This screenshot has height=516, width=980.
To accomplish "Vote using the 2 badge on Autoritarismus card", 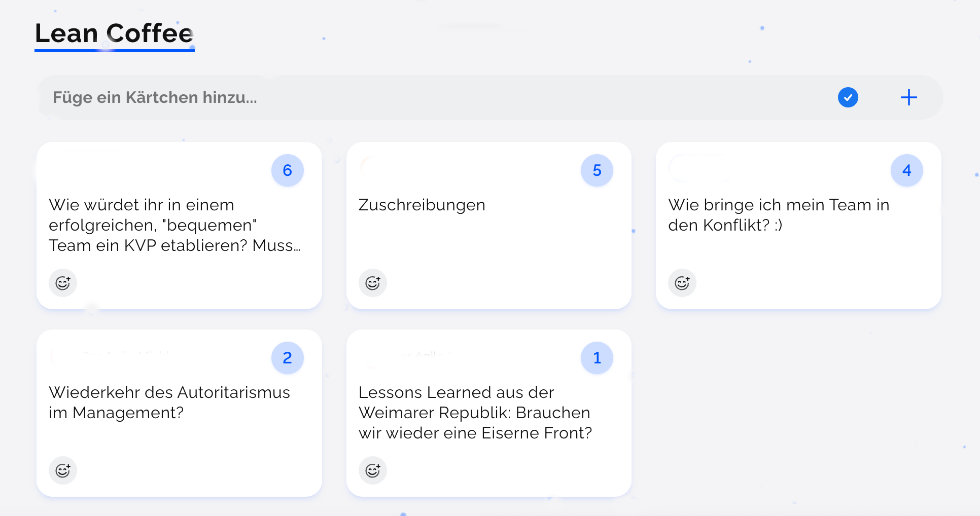I will click(x=288, y=358).
